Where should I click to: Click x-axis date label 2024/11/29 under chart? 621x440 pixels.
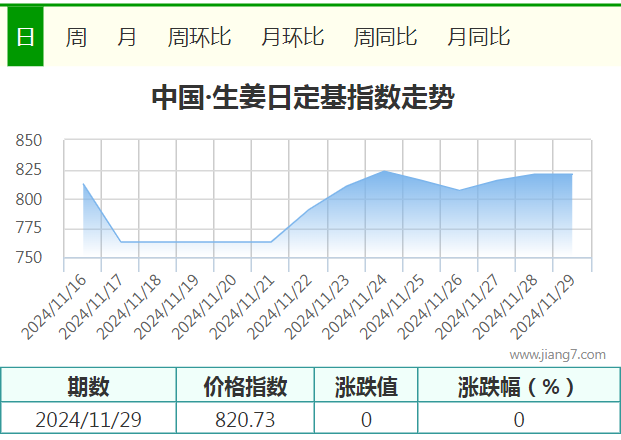[x=543, y=307]
